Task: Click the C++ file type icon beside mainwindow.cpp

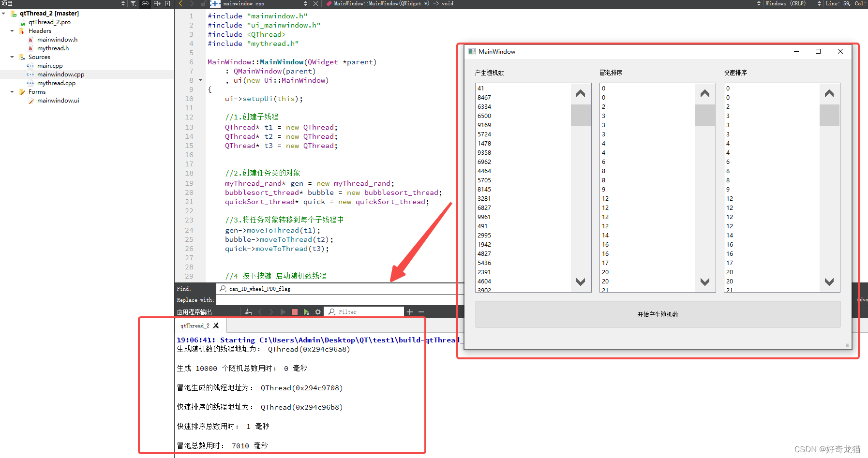Action: pyautogui.click(x=216, y=3)
